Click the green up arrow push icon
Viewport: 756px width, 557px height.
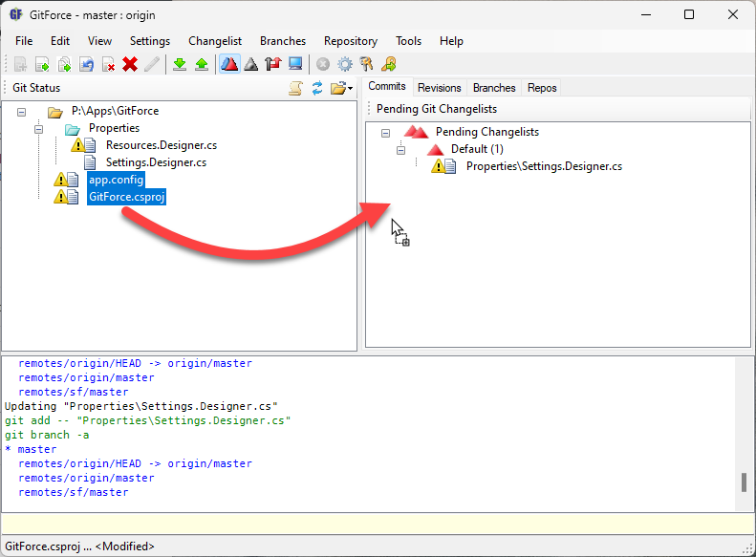coord(202,64)
